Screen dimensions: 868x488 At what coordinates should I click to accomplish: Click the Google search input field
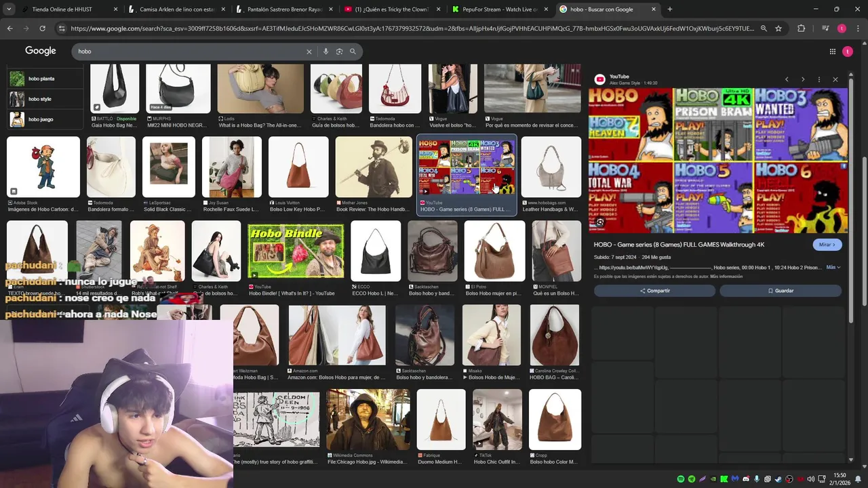190,52
